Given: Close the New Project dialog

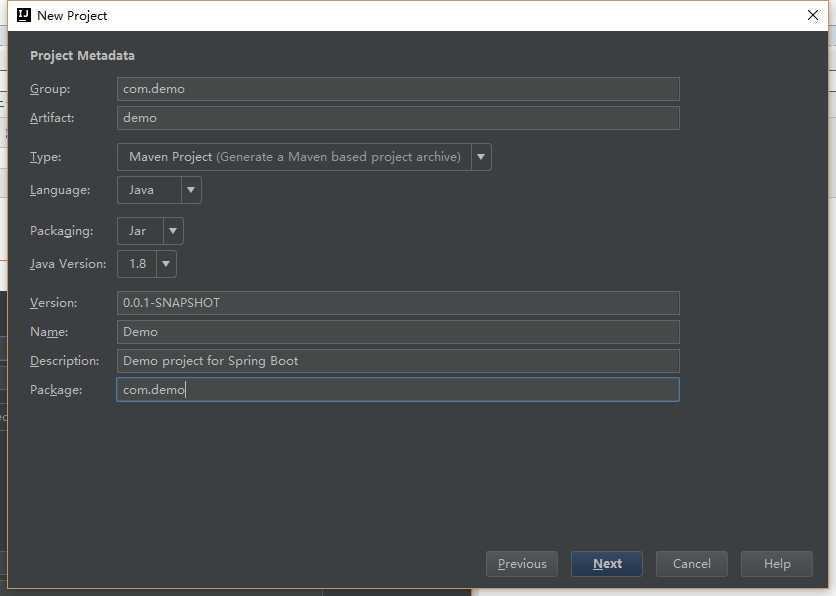Looking at the screenshot, I should [x=813, y=15].
